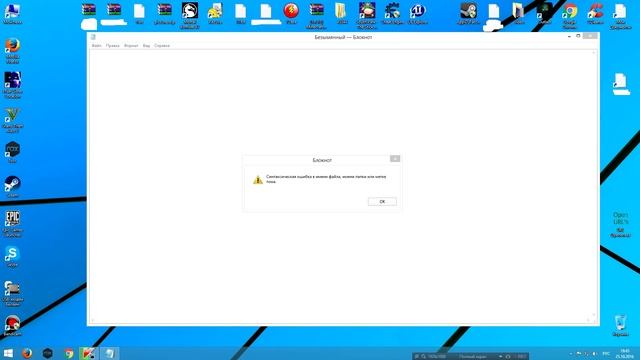Viewport: 640px width, 360px height.
Task: Select the Grand Theft Auto V desktop shortcut
Action: click(12, 120)
